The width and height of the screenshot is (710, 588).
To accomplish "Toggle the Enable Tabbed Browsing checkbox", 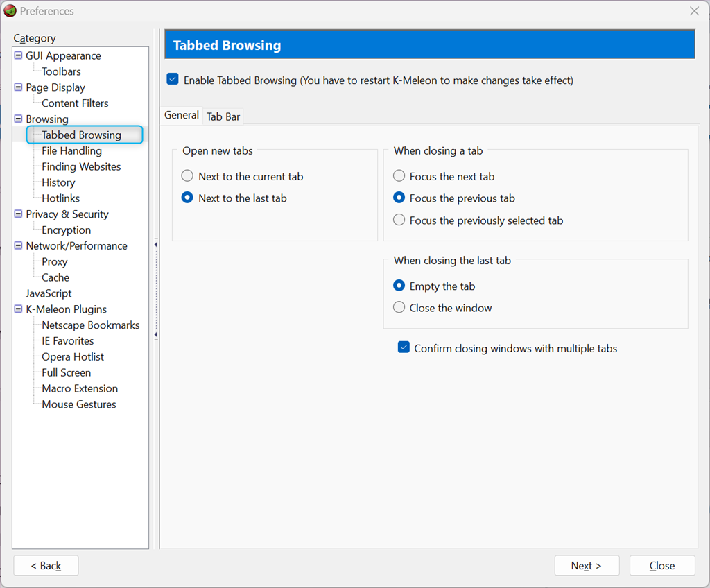I will point(173,79).
